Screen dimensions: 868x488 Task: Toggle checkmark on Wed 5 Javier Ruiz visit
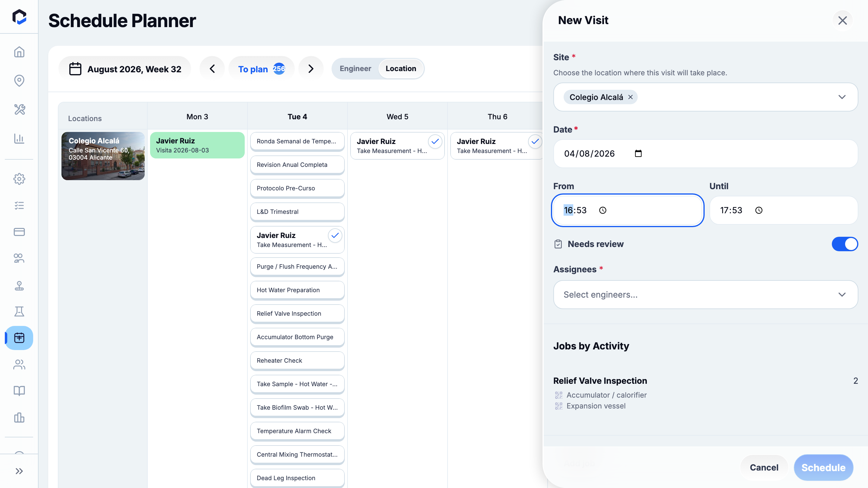click(x=435, y=141)
